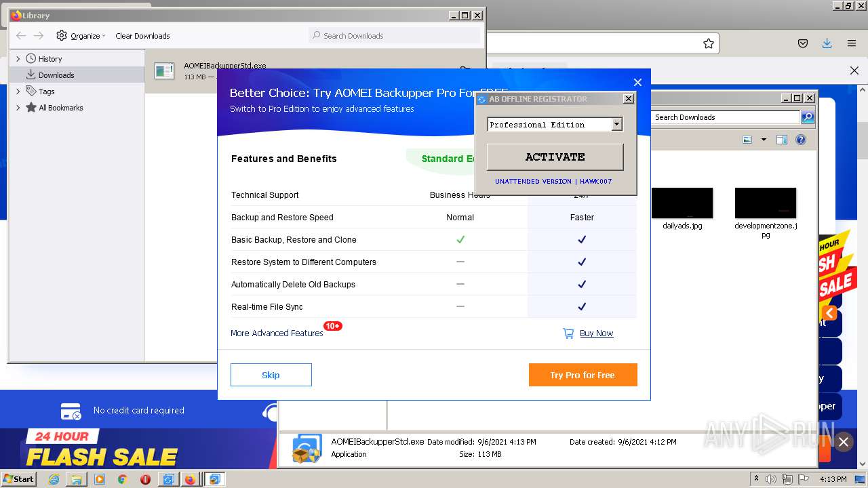Expand the History tree node

[18, 59]
